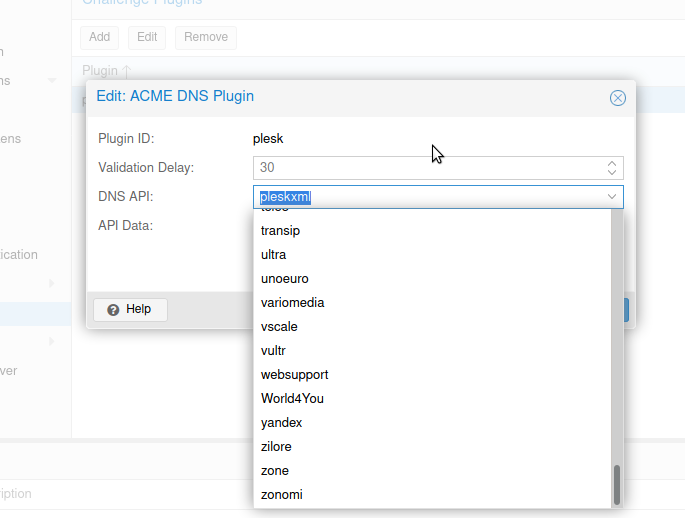Decrease Validation Delay with down spinner
Screen dimensions: 685x518
612,173
